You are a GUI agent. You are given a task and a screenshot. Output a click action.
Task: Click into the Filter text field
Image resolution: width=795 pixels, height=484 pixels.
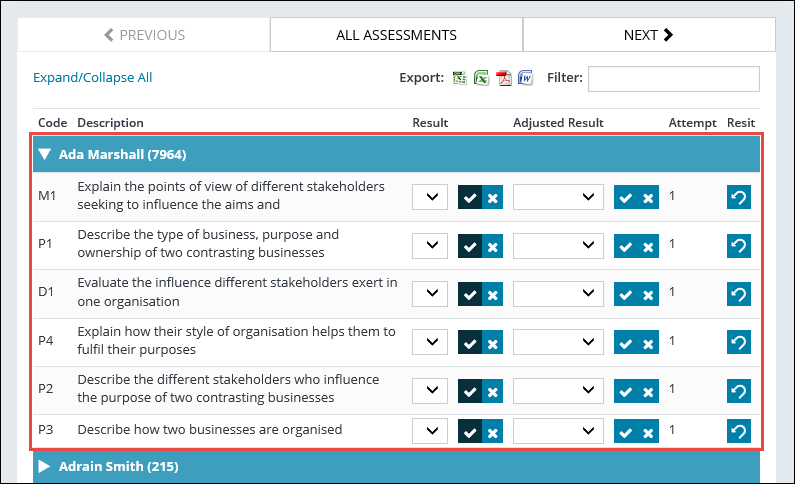tap(673, 79)
